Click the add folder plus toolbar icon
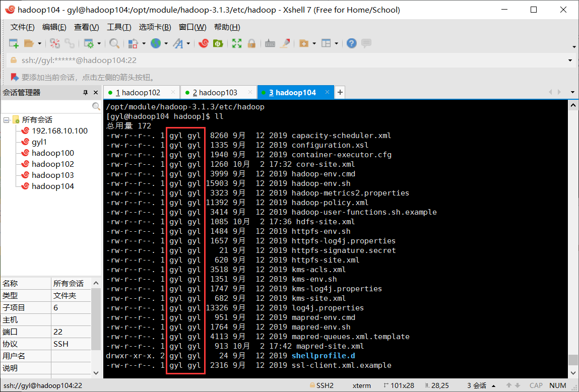The width and height of the screenshot is (579, 392). (304, 43)
